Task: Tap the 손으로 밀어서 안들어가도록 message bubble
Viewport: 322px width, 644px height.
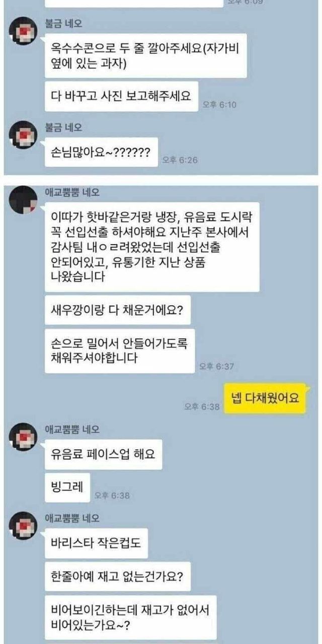Action: pyautogui.click(x=119, y=351)
